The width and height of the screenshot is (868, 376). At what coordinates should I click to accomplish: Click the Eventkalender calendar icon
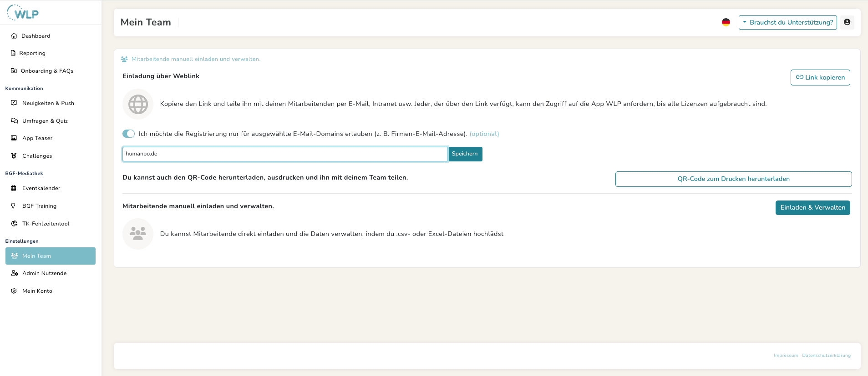coord(14,188)
